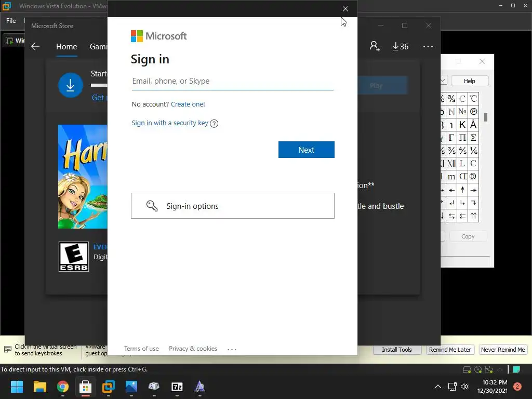Image resolution: width=532 pixels, height=399 pixels.
Task: Open the Privacy & cookies link
Action: [x=193, y=349]
